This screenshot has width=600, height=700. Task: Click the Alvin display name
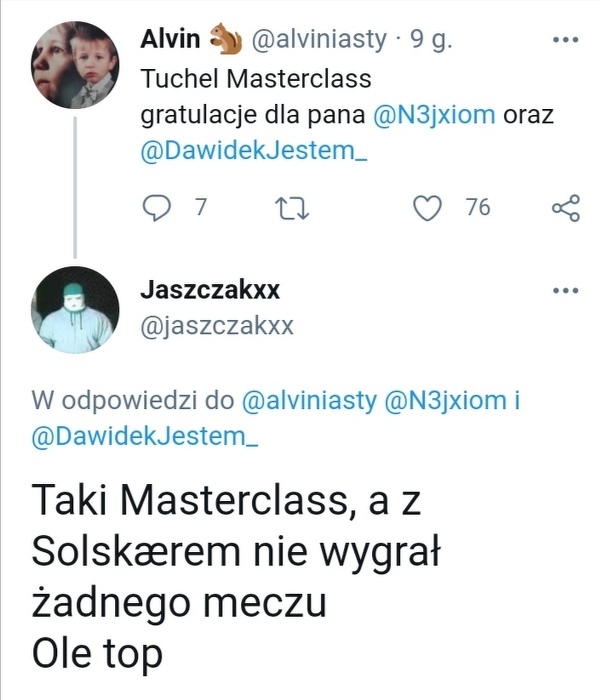coord(172,40)
